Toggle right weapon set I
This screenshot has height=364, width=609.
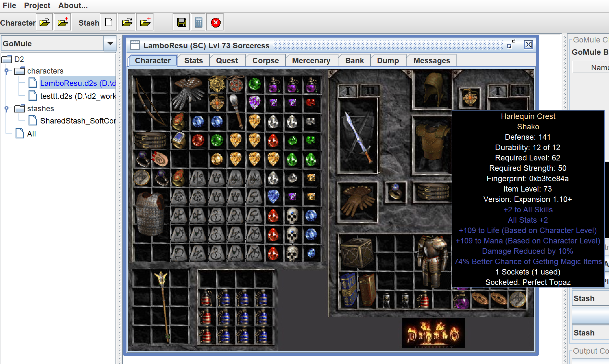coord(497,91)
